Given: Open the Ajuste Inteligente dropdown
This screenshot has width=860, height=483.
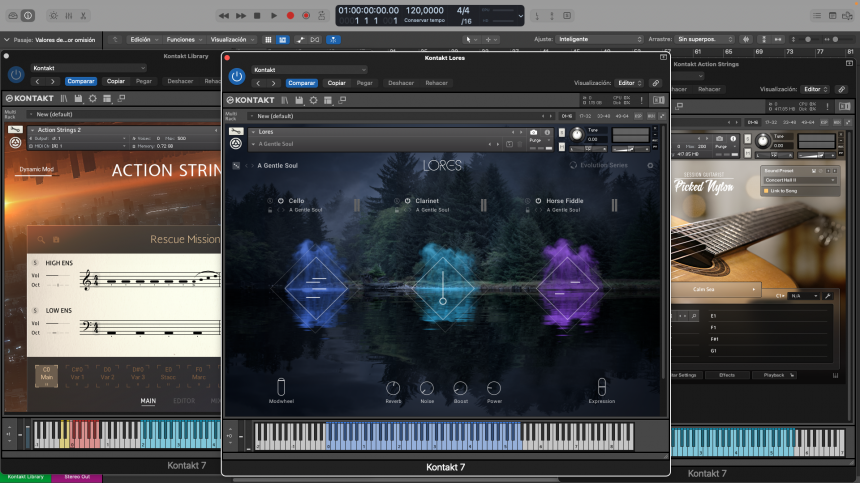Looking at the screenshot, I should pyautogui.click(x=599, y=39).
